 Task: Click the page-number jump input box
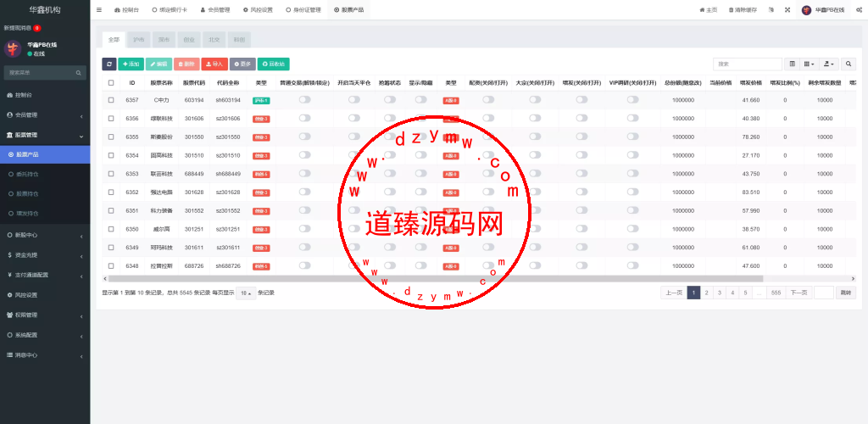(x=824, y=293)
